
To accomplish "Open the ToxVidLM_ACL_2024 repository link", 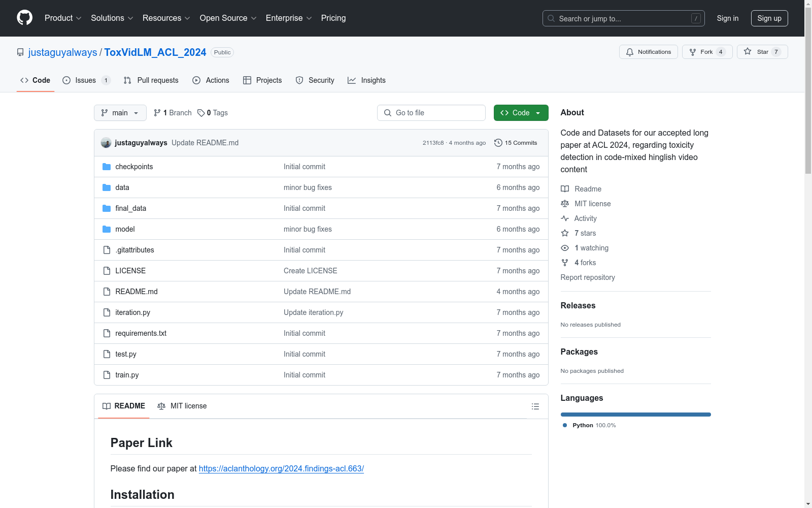I will pos(155,52).
